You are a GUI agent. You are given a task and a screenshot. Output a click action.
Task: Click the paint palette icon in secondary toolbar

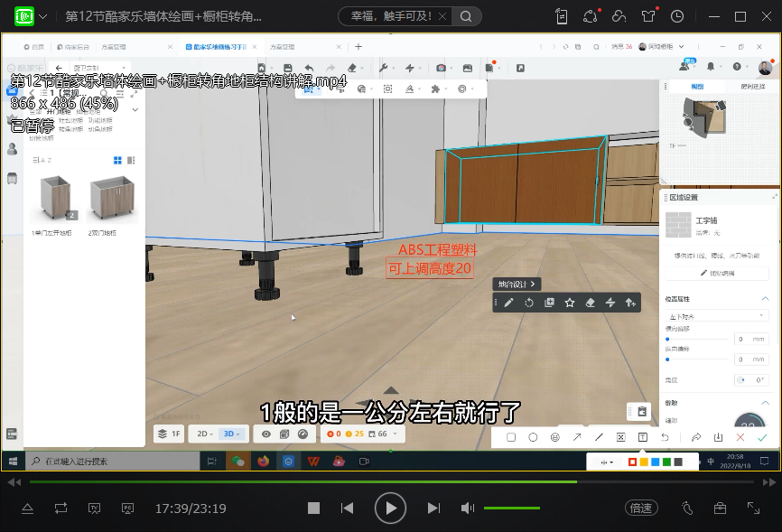(361, 89)
